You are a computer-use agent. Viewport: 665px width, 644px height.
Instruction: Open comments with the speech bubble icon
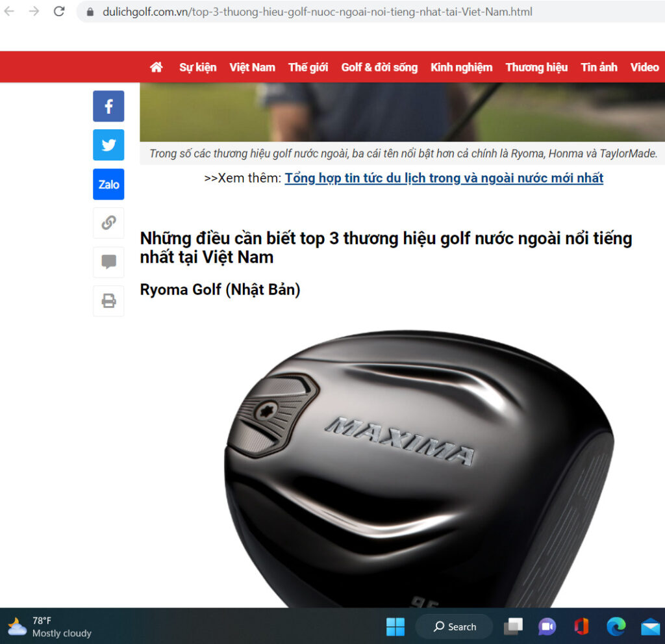(108, 262)
